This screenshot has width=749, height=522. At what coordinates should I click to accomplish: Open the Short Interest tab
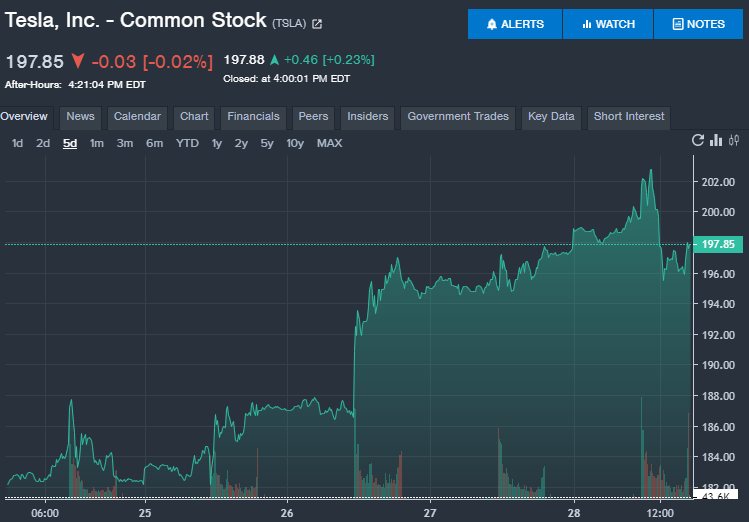point(629,117)
